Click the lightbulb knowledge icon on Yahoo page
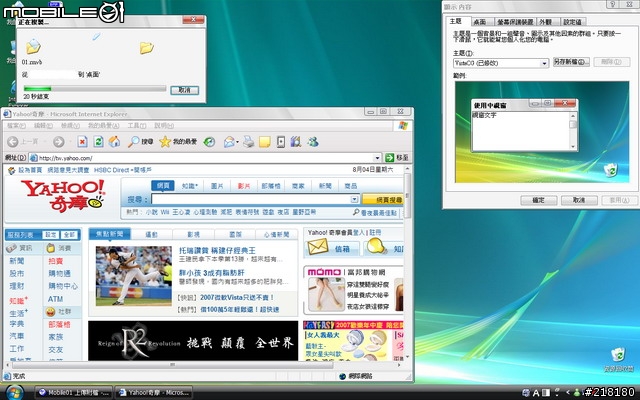Viewport: 640px width, 400px height. coord(376,246)
